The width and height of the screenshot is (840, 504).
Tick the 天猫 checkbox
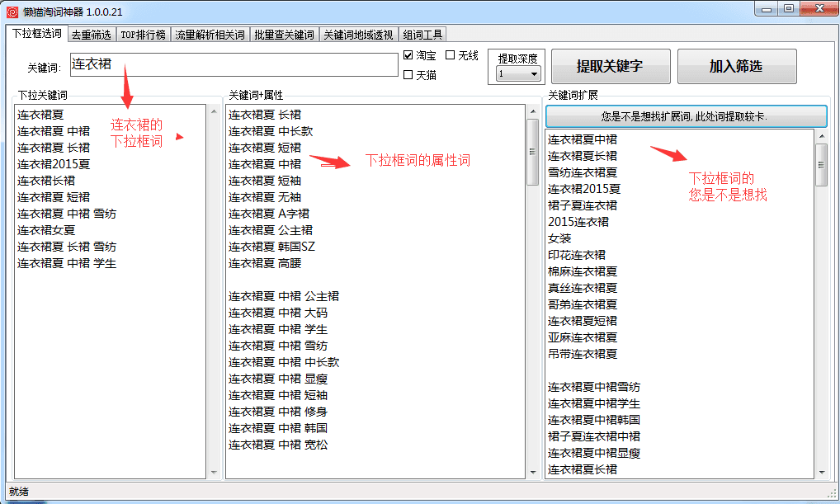[x=408, y=75]
